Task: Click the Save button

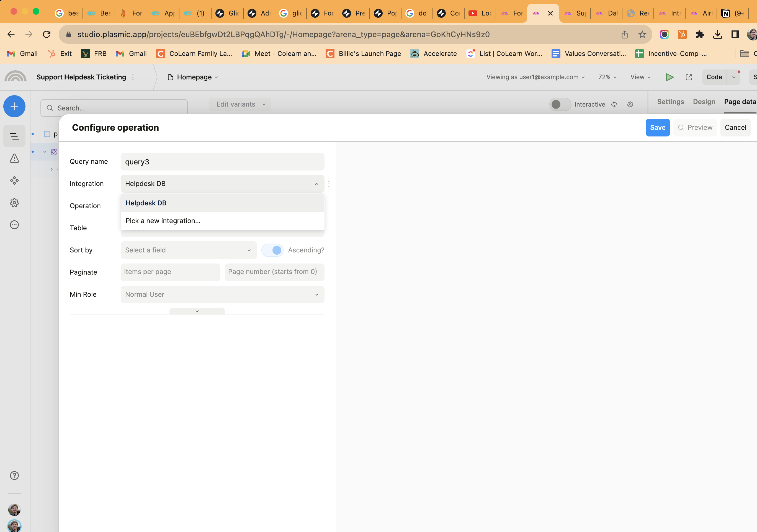Action: (x=657, y=128)
